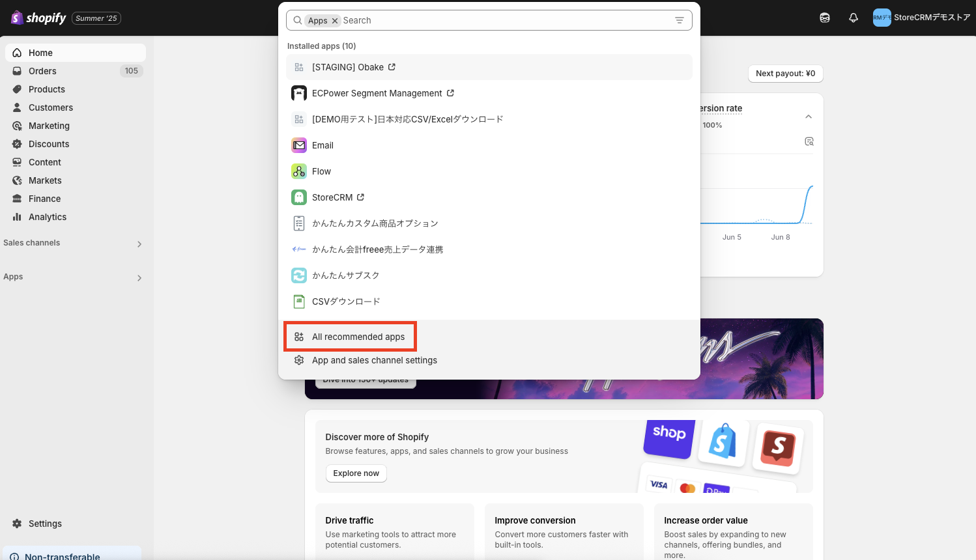
Task: Click the ECPower Segment Management app icon
Action: click(299, 93)
